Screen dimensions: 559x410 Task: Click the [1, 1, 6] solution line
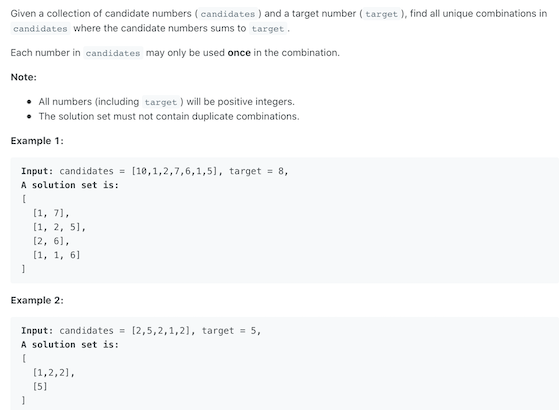click(56, 255)
